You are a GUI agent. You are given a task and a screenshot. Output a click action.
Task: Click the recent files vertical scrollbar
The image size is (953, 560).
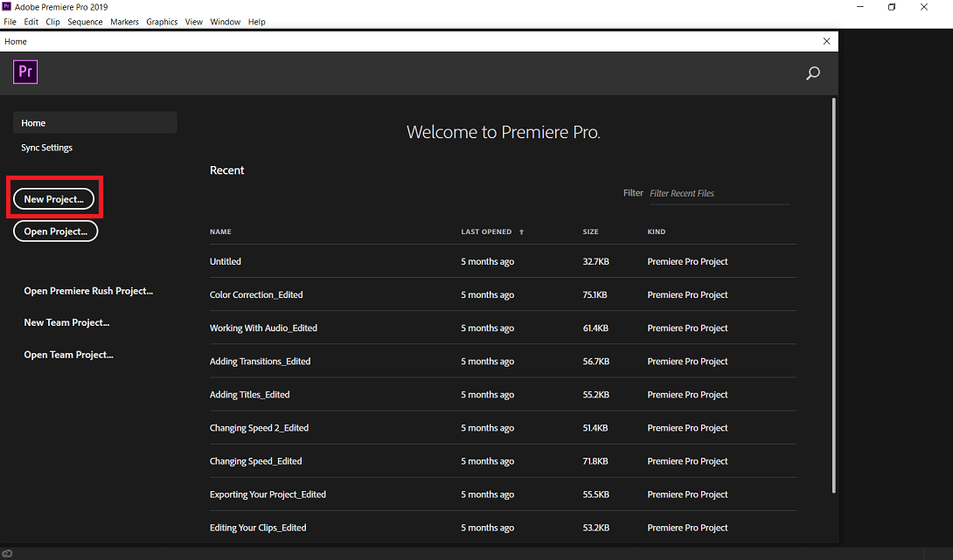[x=833, y=297]
